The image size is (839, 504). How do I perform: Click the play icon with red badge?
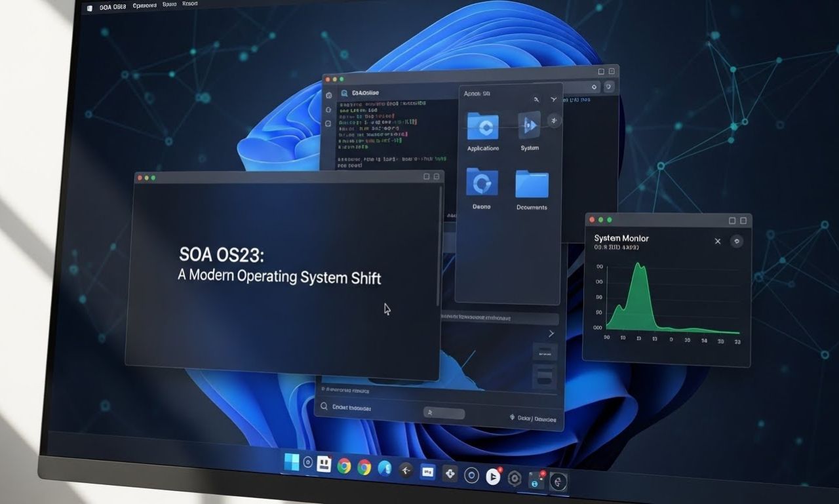coord(493,476)
